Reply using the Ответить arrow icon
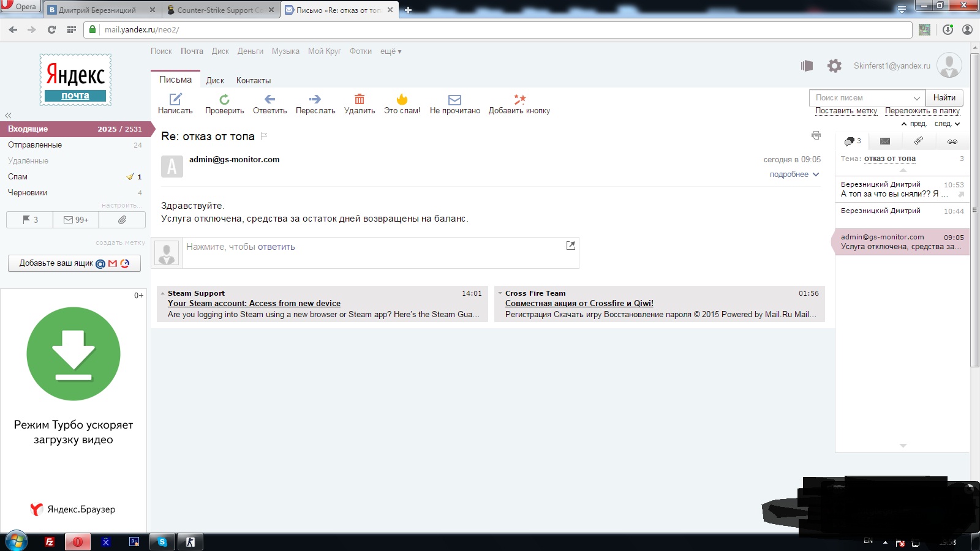The image size is (980, 551). (269, 99)
